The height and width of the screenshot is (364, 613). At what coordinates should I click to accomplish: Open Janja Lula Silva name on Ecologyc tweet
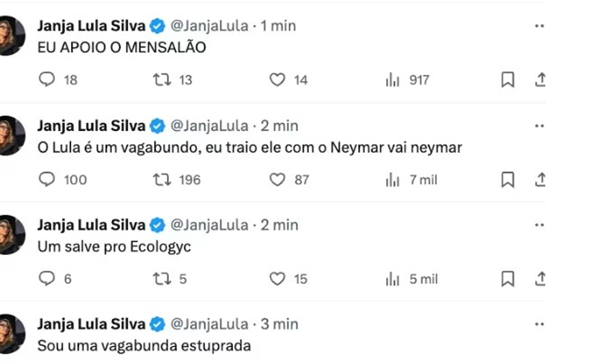coord(91,225)
